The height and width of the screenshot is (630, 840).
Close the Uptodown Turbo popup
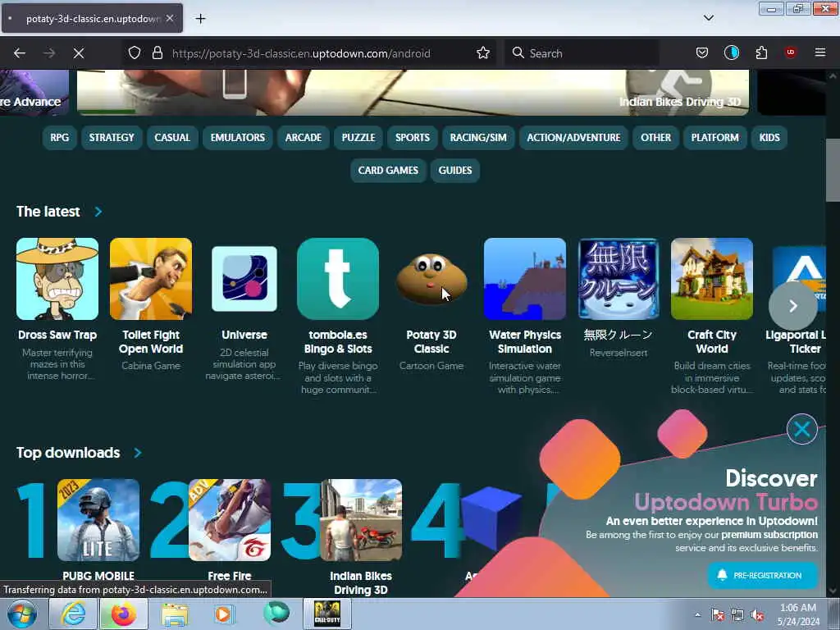801,429
